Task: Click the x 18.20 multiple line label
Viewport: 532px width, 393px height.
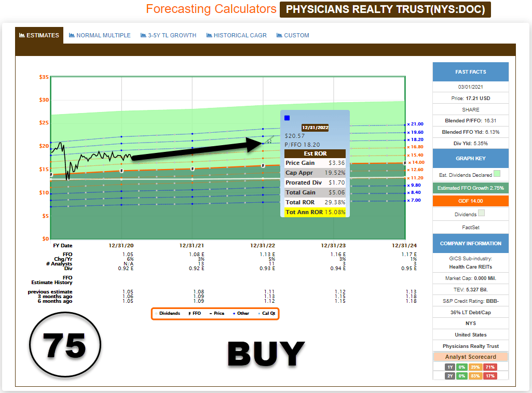Action: [x=415, y=139]
